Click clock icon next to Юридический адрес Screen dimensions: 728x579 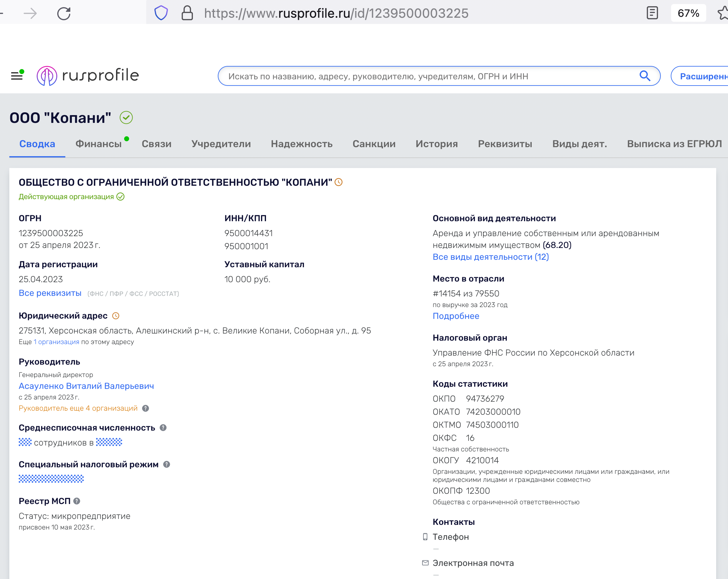click(x=115, y=316)
